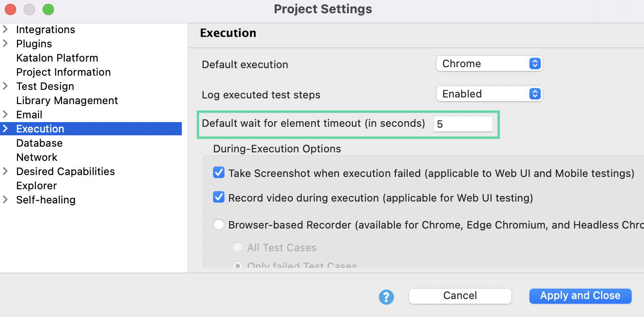Open the Log executed test steps dropdown
The image size is (644, 317).
click(x=489, y=94)
